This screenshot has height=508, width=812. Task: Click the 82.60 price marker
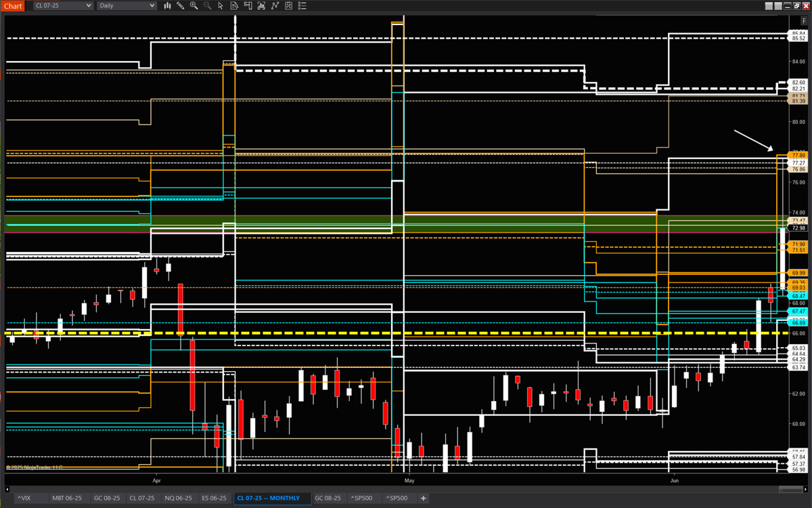(798, 83)
